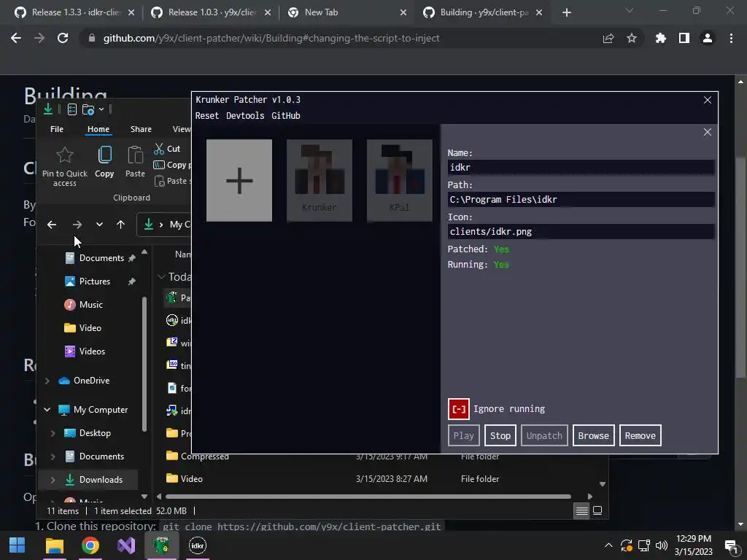This screenshot has height=560, width=747.
Task: Click the New folder quick access icon
Action: click(88, 109)
